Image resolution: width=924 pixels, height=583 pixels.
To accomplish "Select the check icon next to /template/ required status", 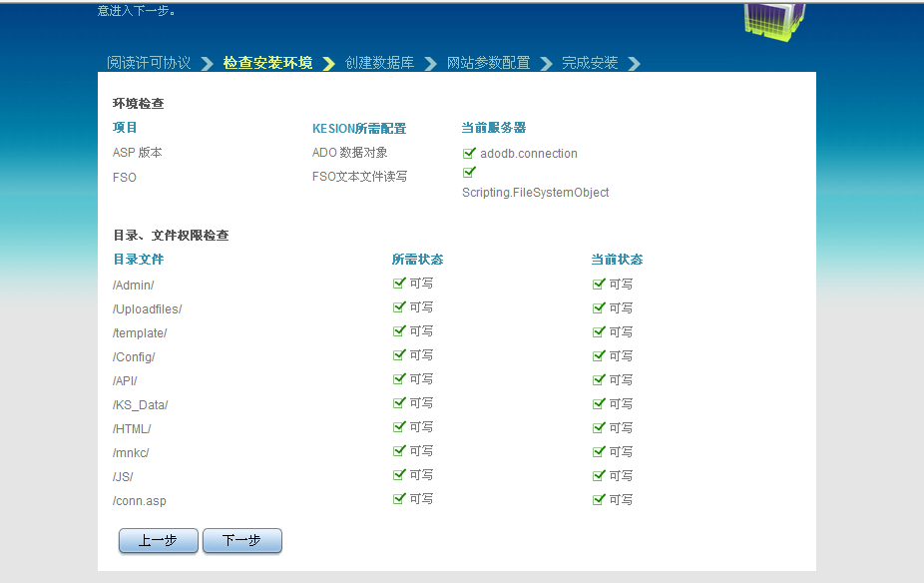I will (x=399, y=330).
